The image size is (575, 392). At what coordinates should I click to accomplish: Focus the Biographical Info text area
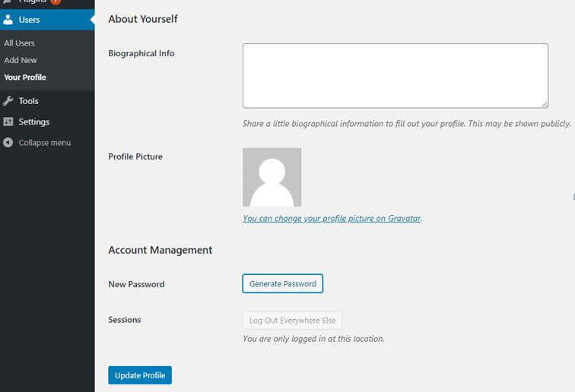(395, 75)
